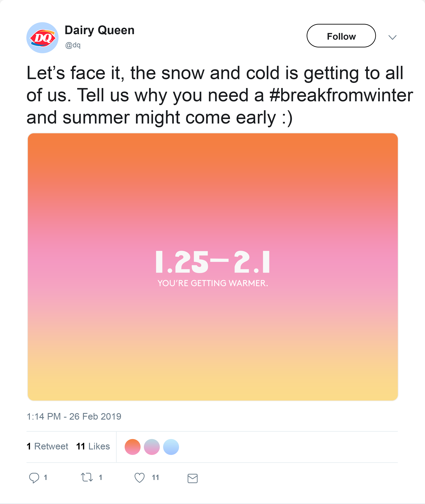This screenshot has height=504, width=425.
Task: Click the grey-pink gradient liker avatar
Action: (152, 447)
